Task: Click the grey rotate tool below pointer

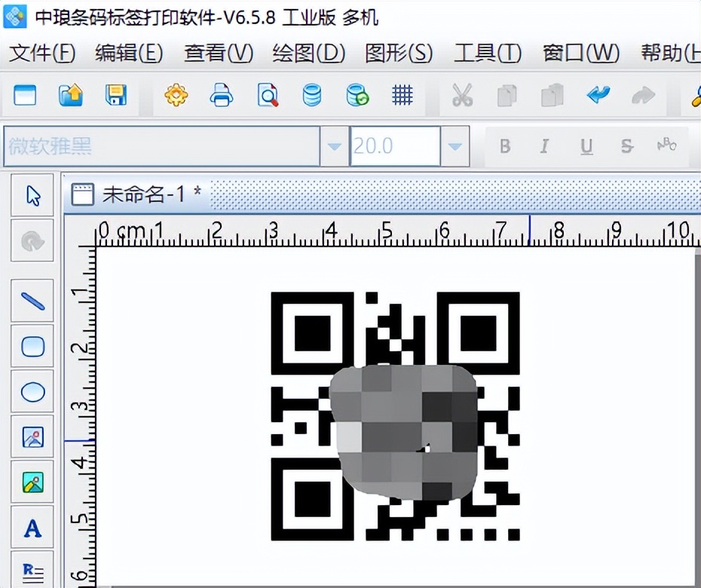Action: [32, 241]
